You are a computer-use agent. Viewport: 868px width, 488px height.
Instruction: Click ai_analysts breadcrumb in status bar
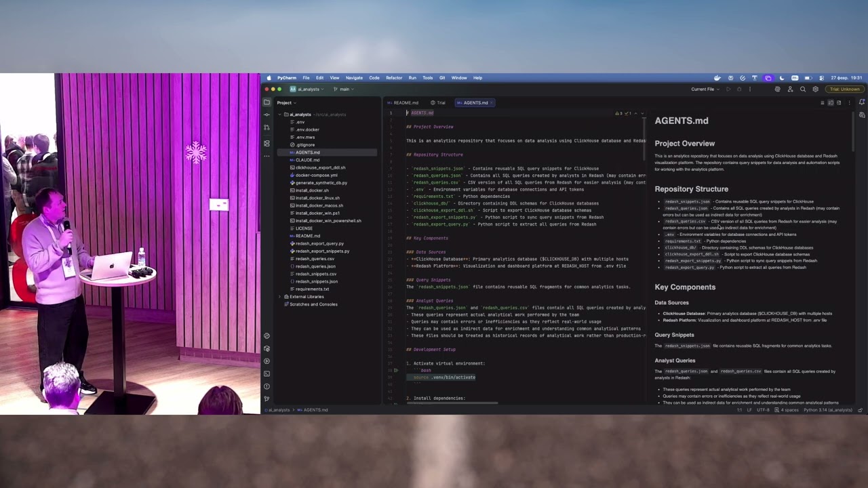pos(279,409)
